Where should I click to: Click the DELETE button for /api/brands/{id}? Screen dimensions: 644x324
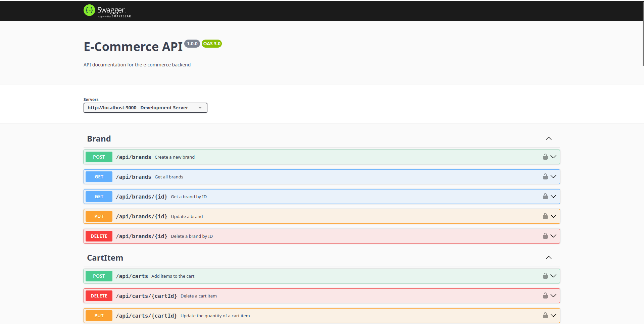pos(99,236)
